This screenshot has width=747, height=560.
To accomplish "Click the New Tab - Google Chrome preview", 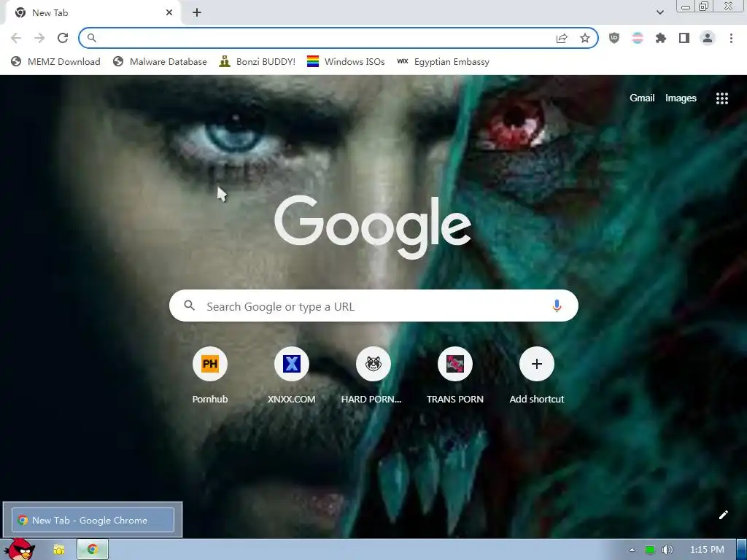I will (x=93, y=519).
